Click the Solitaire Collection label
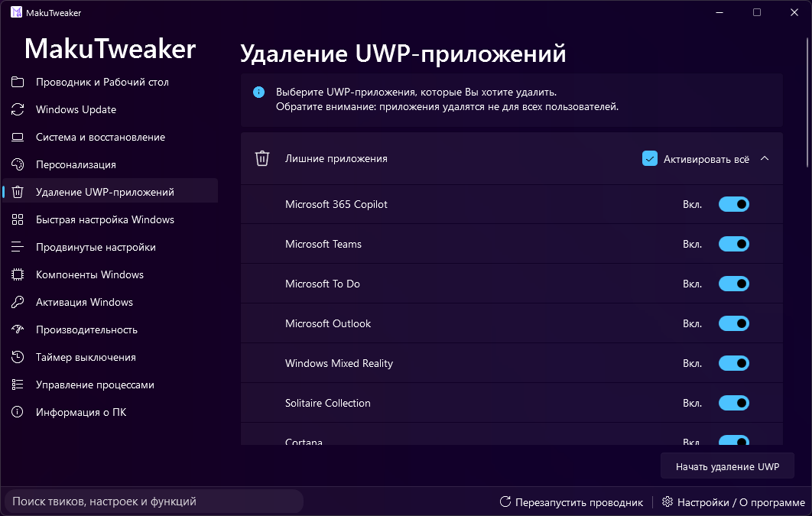This screenshot has height=516, width=812. tap(328, 403)
